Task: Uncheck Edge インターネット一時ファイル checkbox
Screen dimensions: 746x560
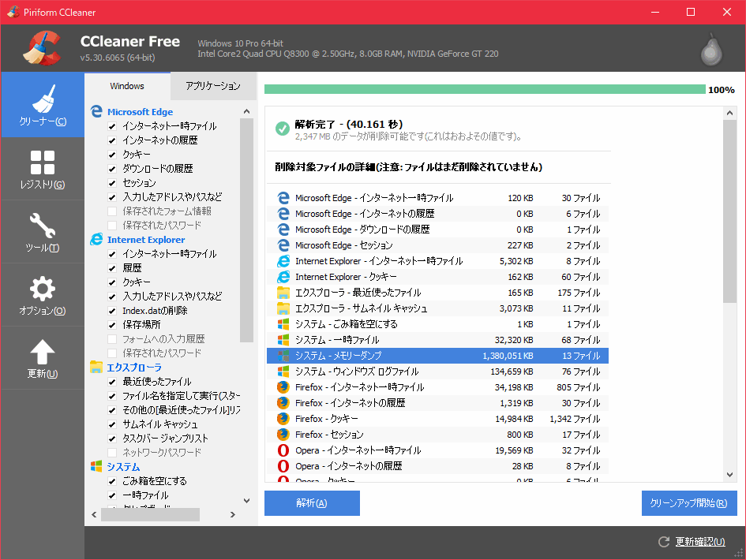Action: tap(112, 126)
